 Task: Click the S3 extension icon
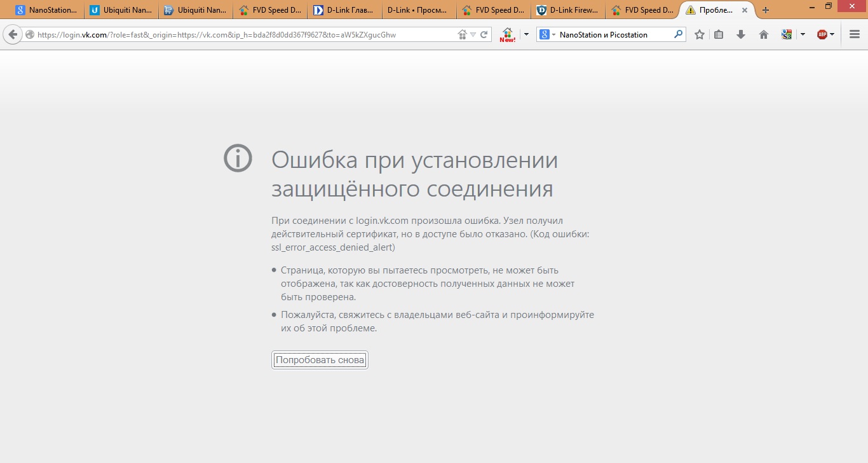click(787, 35)
